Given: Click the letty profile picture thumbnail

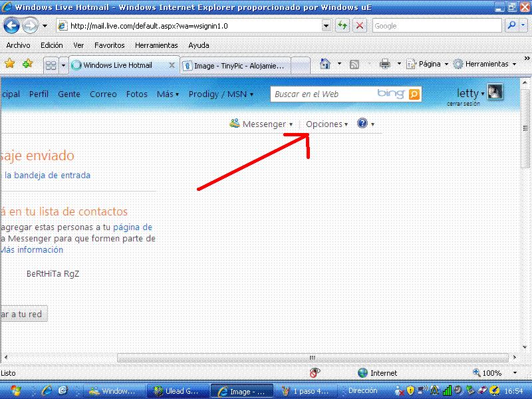Looking at the screenshot, I should click(495, 92).
